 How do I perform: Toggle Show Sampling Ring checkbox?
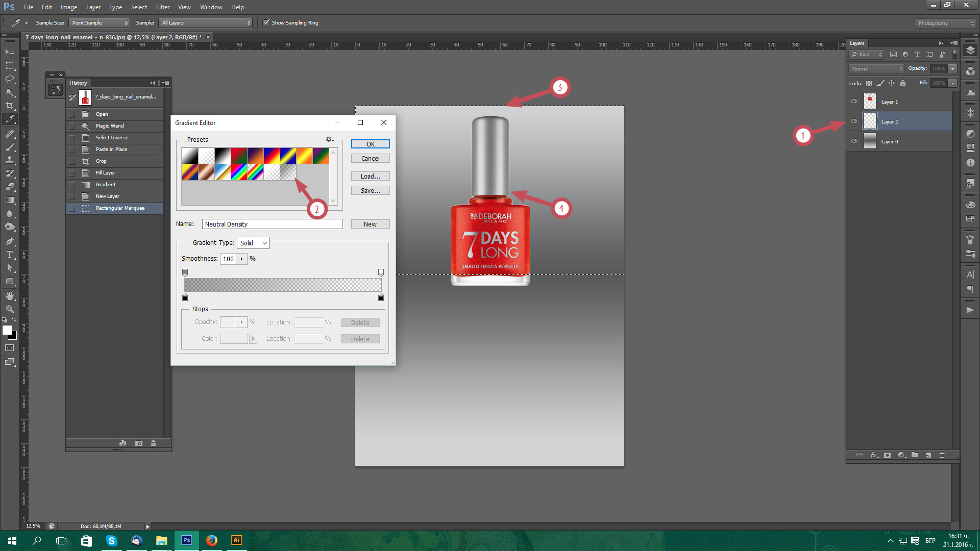coord(266,23)
